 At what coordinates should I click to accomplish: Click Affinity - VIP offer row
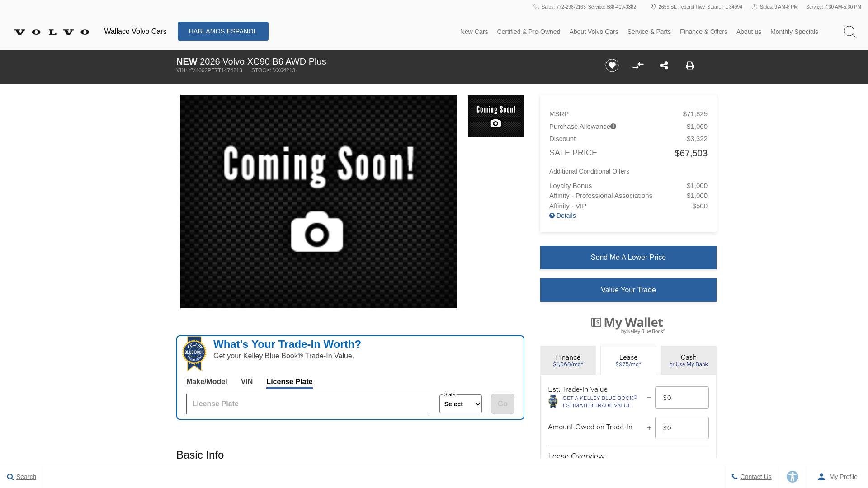point(628,206)
